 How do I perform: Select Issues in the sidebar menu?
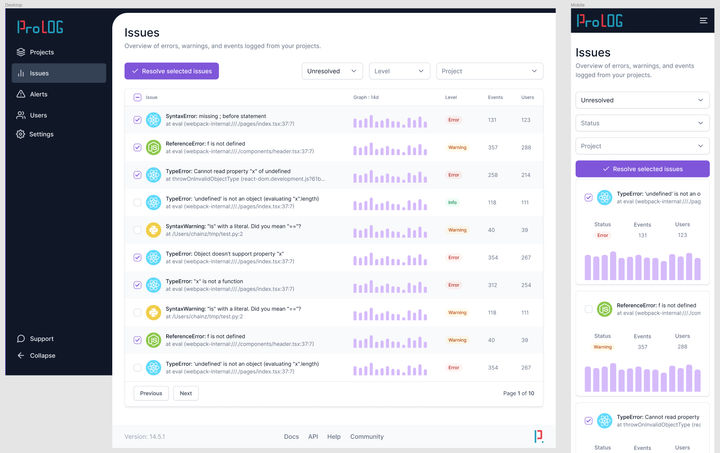coord(59,73)
